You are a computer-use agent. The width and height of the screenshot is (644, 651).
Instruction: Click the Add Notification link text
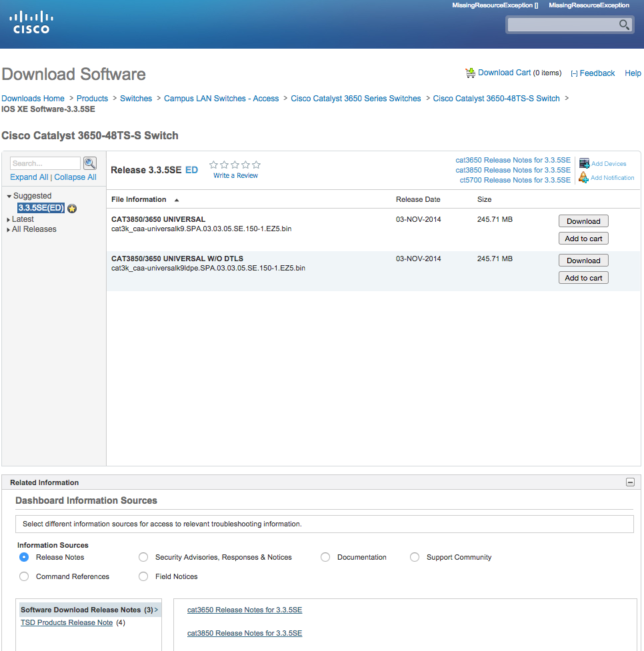point(613,178)
